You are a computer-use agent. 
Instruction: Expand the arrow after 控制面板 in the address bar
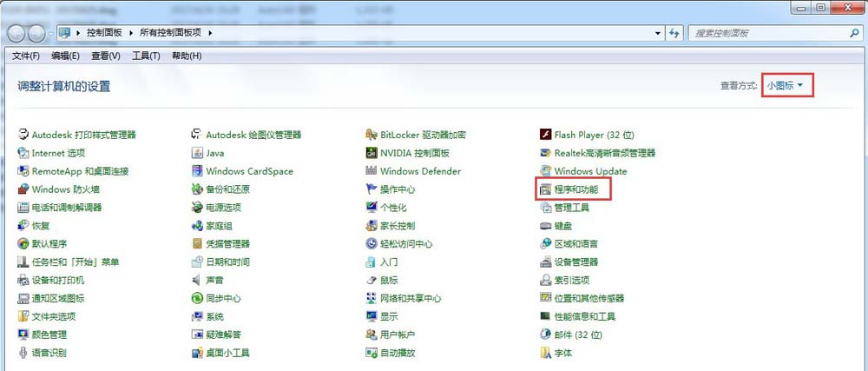pos(131,33)
